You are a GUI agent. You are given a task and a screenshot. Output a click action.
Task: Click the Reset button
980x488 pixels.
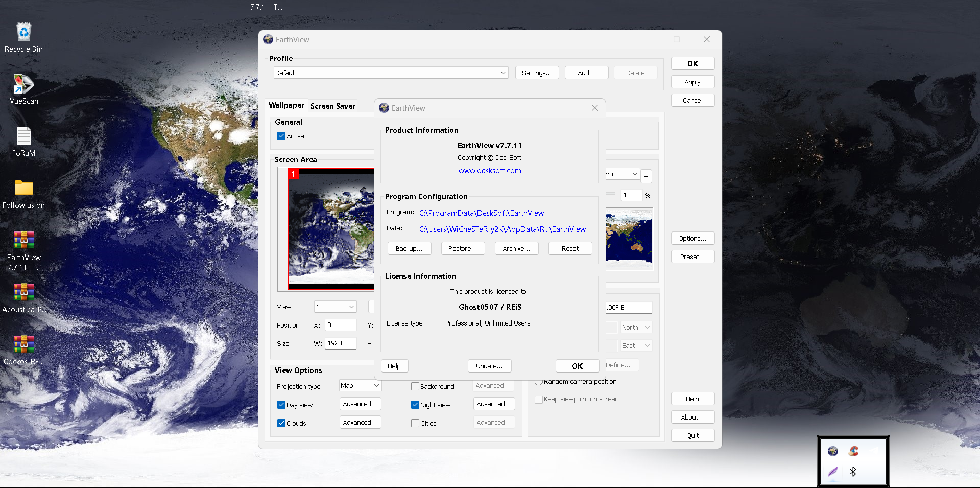[570, 248]
